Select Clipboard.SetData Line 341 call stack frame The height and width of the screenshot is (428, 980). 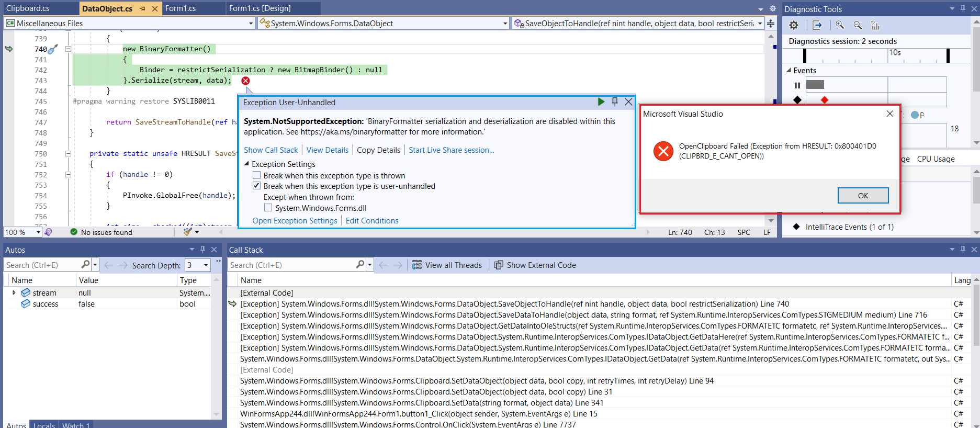(x=422, y=402)
